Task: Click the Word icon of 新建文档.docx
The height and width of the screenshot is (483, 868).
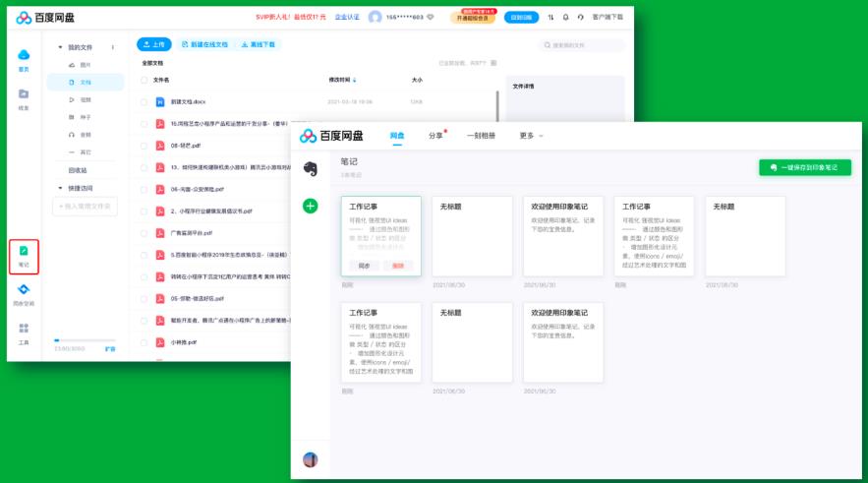Action: [x=160, y=102]
